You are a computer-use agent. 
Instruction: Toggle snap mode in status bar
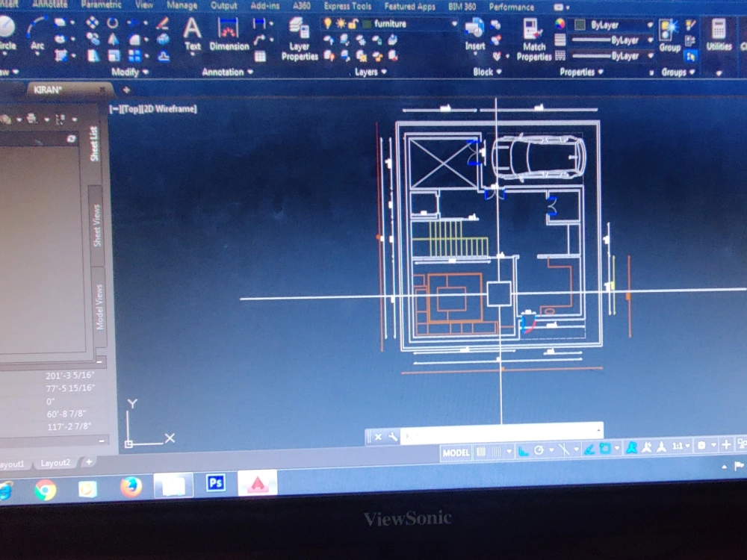click(497, 452)
